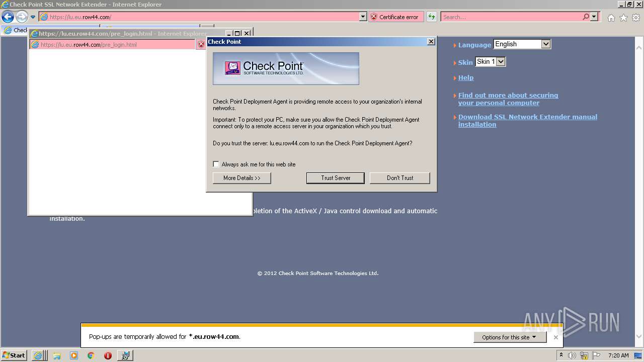Close the Check Point dialog

[x=431, y=42]
